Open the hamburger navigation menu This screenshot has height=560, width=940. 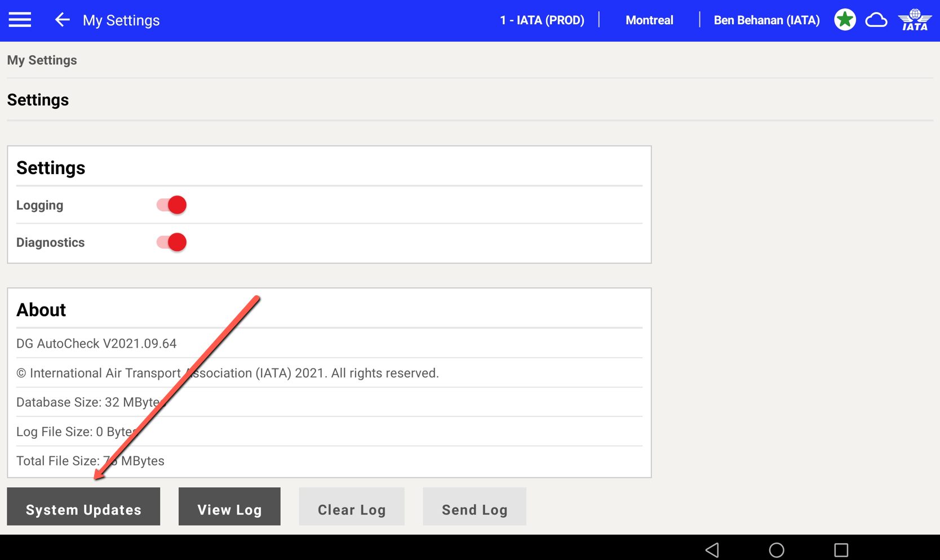(20, 20)
